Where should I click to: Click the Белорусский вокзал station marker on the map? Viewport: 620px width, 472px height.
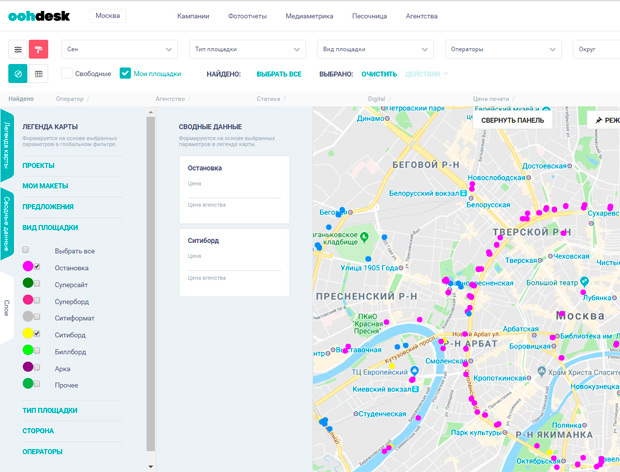pos(467,192)
